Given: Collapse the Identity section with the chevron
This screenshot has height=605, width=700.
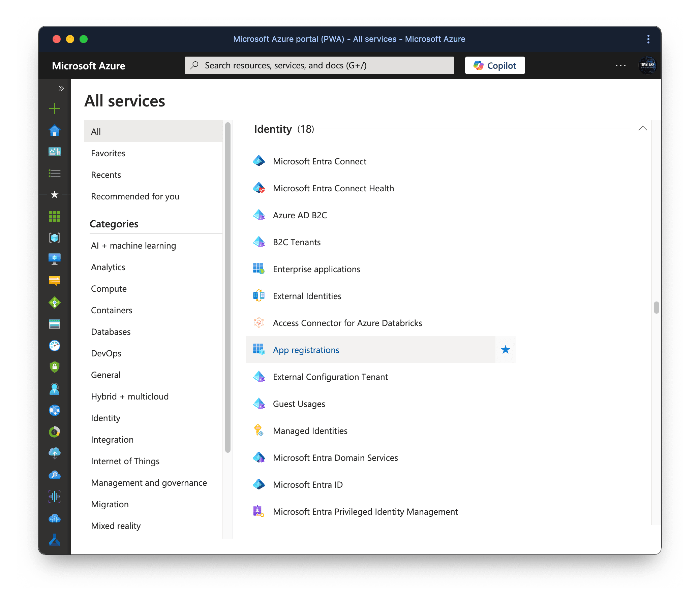Looking at the screenshot, I should pos(642,128).
